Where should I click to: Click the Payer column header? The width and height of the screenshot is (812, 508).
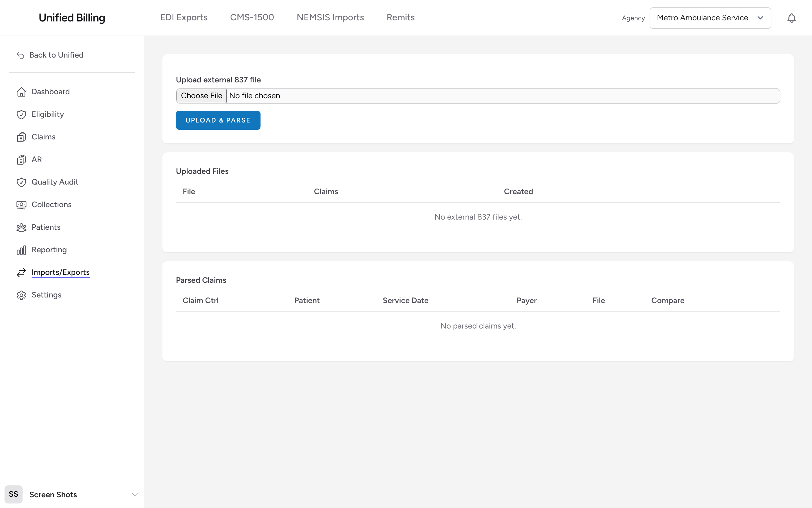(x=526, y=300)
